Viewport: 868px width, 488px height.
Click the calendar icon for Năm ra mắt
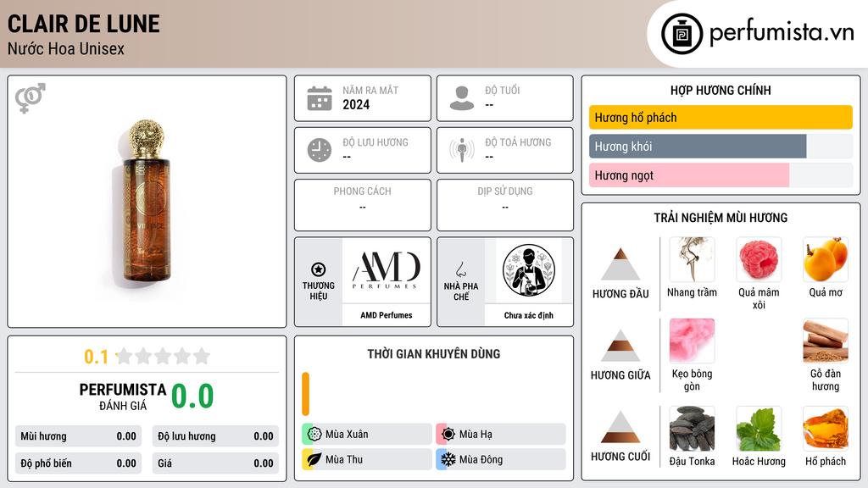pyautogui.click(x=320, y=98)
